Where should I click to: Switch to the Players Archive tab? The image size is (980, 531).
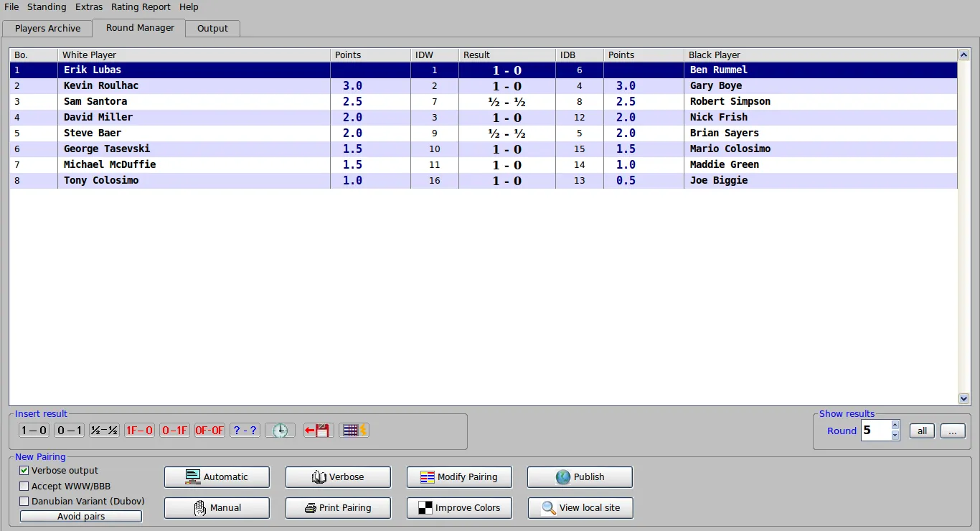[47, 29]
